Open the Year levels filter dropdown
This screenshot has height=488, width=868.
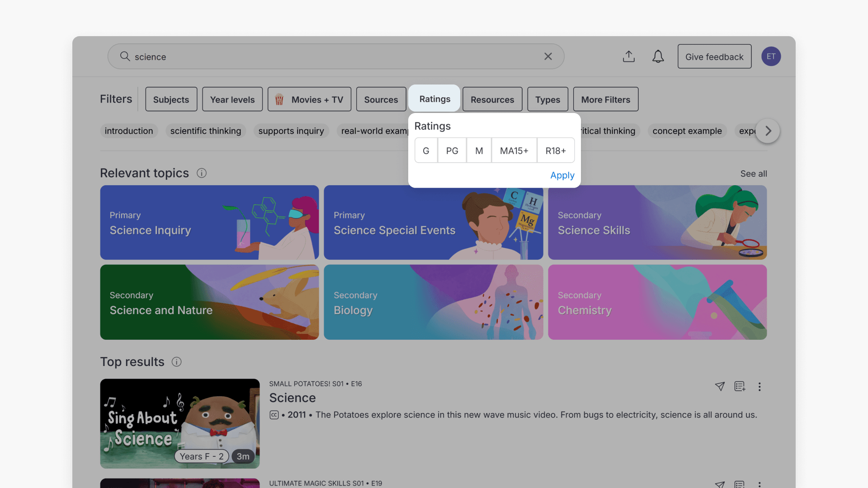(232, 99)
